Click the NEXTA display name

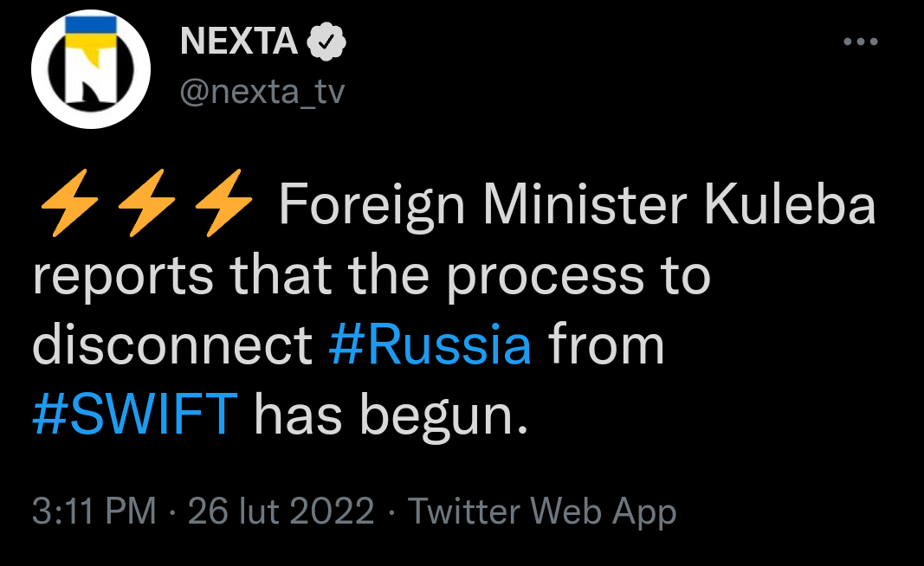tap(239, 41)
